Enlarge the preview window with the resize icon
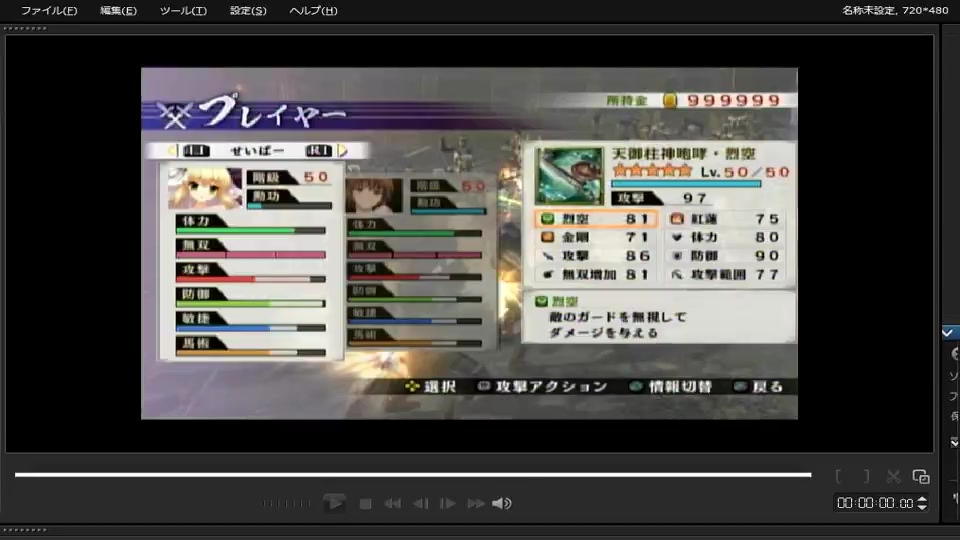960x540 pixels. (x=921, y=476)
